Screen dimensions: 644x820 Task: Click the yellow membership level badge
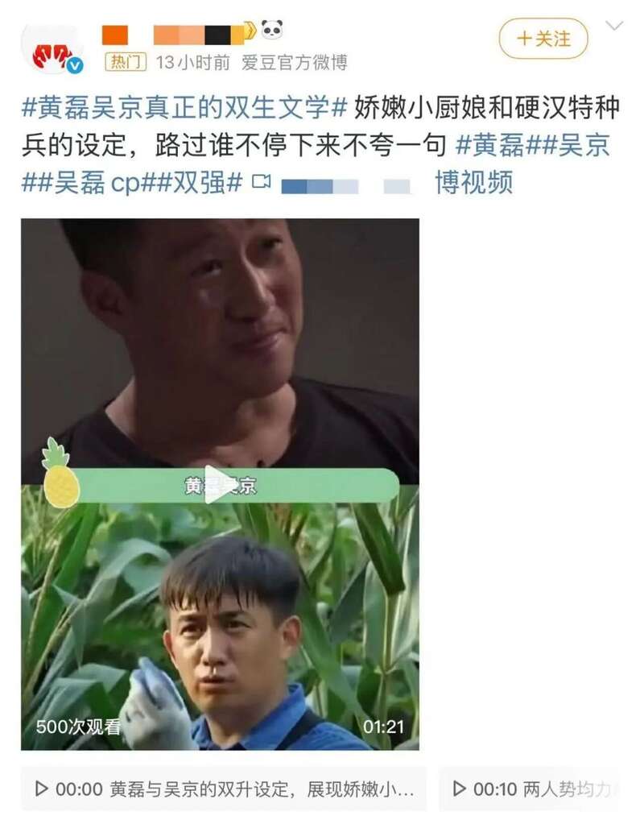pos(250,31)
